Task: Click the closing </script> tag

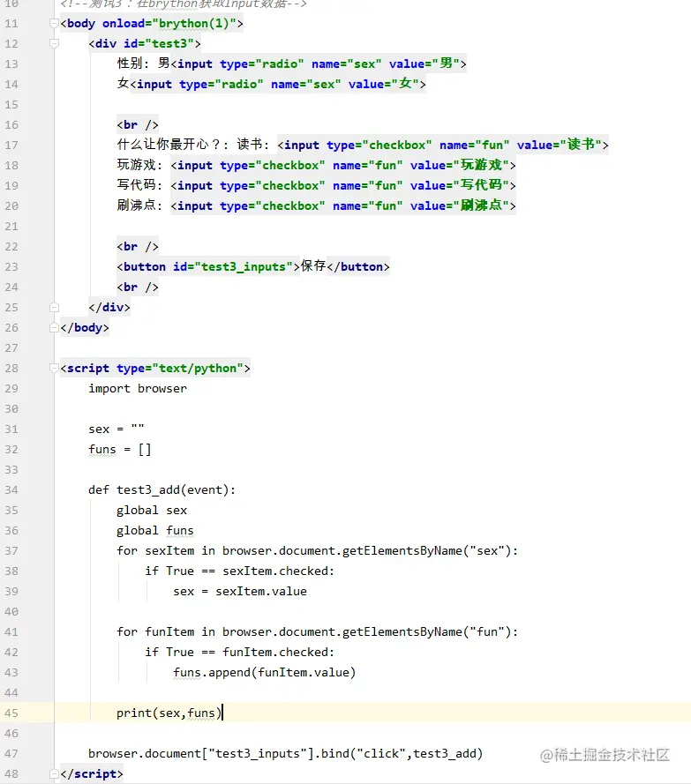Action: (x=92, y=774)
